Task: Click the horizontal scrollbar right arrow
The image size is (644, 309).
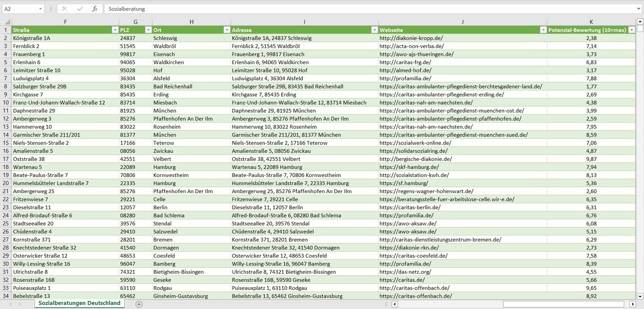Action: pos(632,304)
